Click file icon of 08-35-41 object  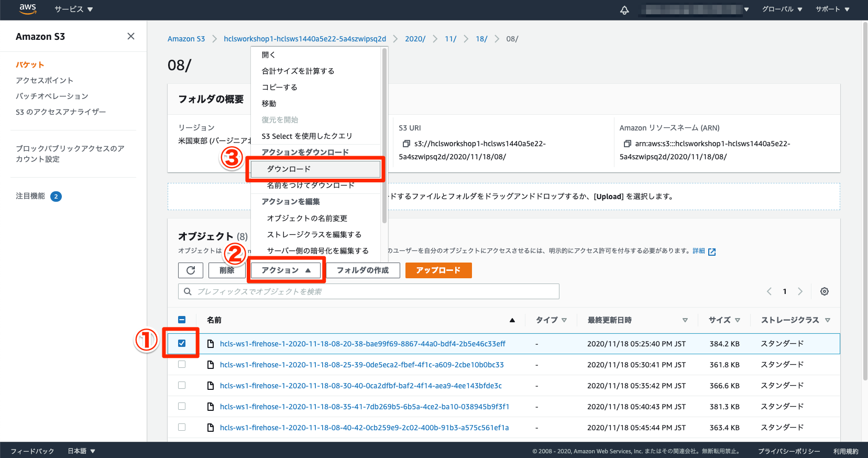(x=211, y=407)
